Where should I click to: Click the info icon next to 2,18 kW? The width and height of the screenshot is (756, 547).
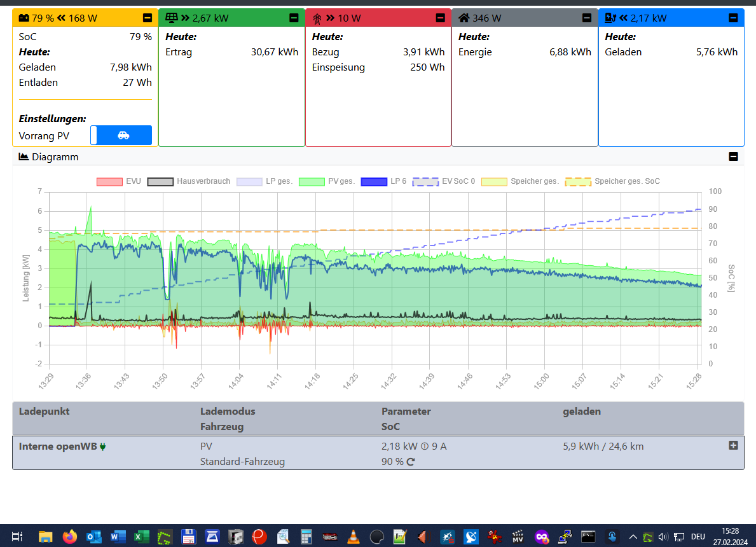tap(425, 447)
